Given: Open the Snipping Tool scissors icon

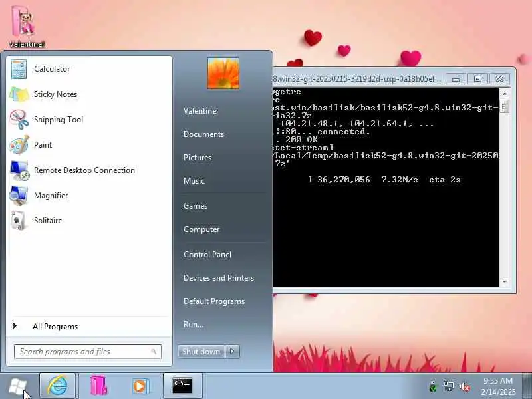Looking at the screenshot, I should (x=19, y=120).
